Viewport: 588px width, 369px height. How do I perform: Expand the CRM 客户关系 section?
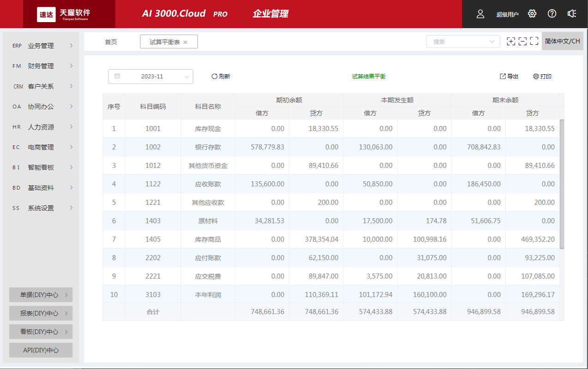41,86
